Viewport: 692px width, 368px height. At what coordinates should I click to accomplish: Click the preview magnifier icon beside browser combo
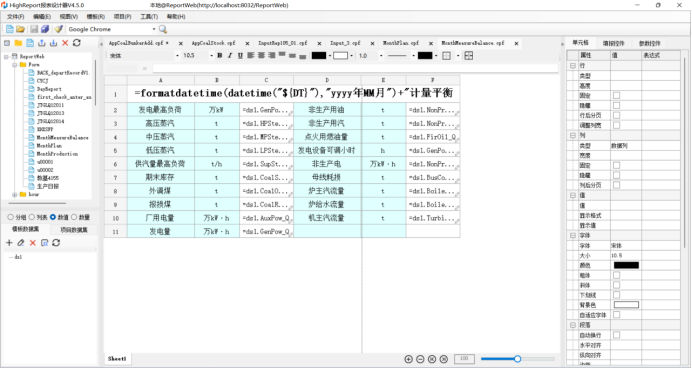pyautogui.click(x=163, y=29)
